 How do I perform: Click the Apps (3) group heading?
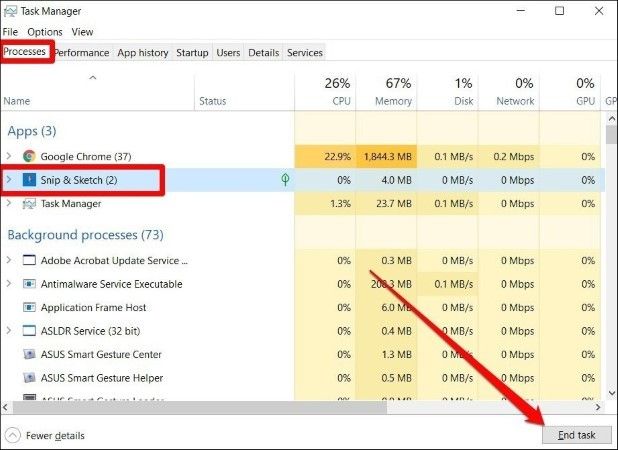coord(32,131)
